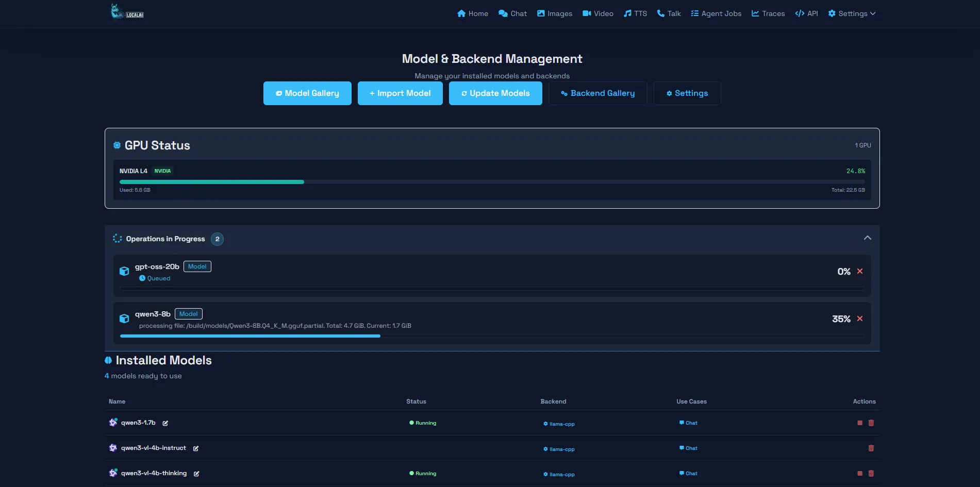Edit the qwen3-1.7b model configuration

[165, 423]
